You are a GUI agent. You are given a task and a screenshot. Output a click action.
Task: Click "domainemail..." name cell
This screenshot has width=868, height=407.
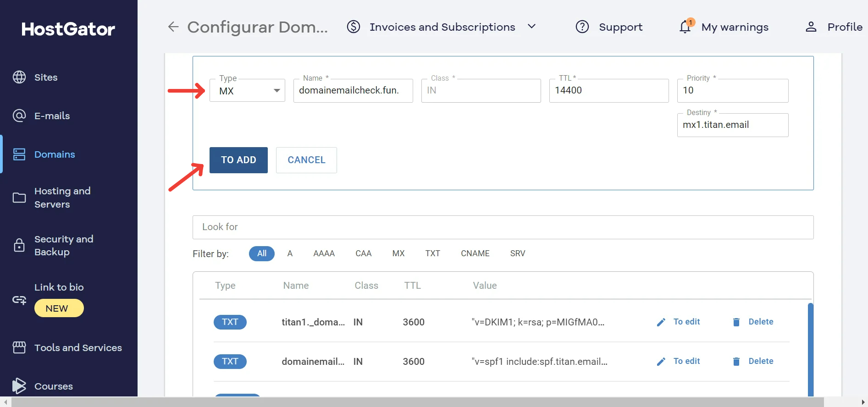[313, 362]
